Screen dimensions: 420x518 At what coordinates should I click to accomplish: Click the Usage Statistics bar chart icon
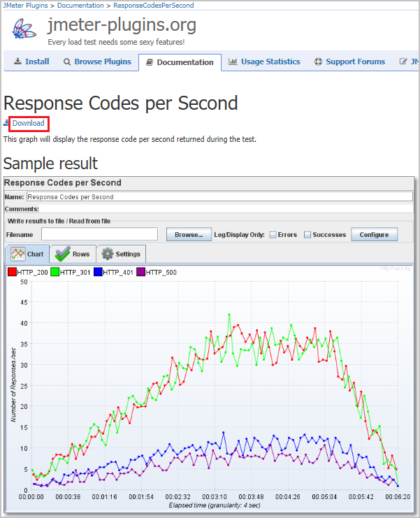233,62
